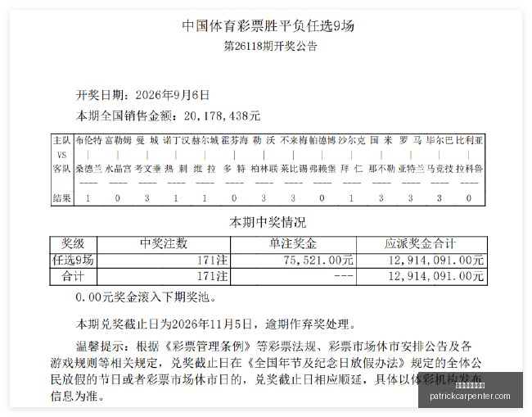
Task: Click the result 1 under 布伦特 vs 桑德兰
Action: pos(88,198)
